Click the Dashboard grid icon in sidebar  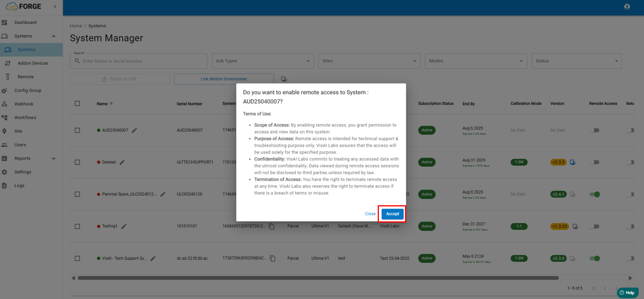[4, 22]
